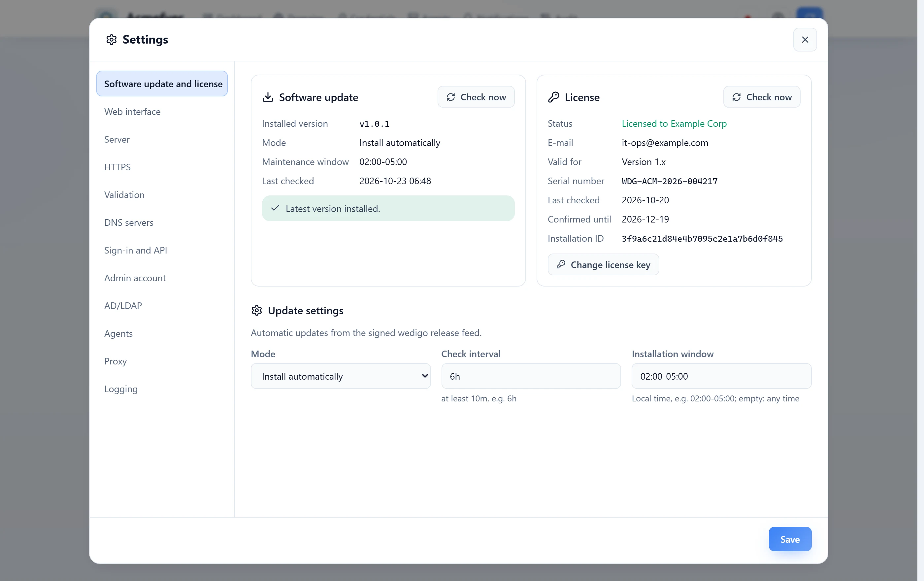
Task: Click the Maintenance window value 02:00-05:00
Action: [383, 162]
